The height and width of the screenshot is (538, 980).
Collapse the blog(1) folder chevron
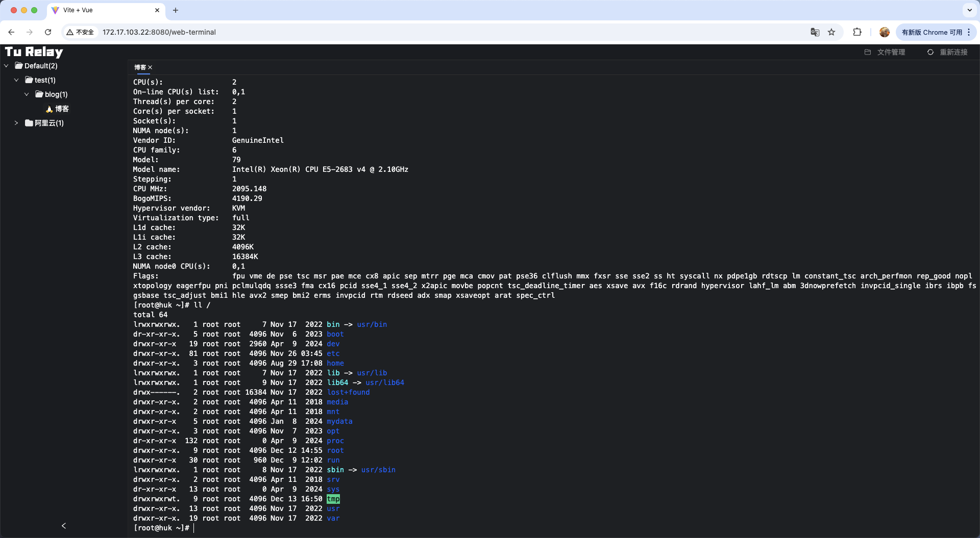pyautogui.click(x=27, y=94)
